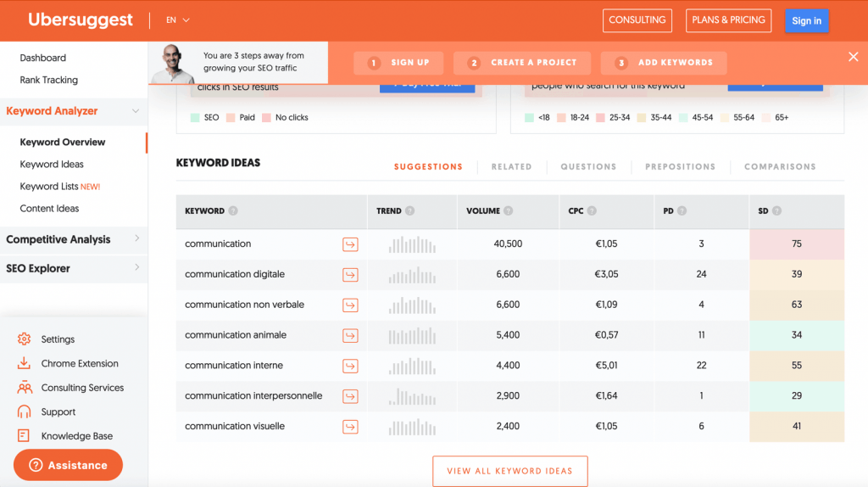
Task: Click CPC value €3,05
Action: click(606, 274)
